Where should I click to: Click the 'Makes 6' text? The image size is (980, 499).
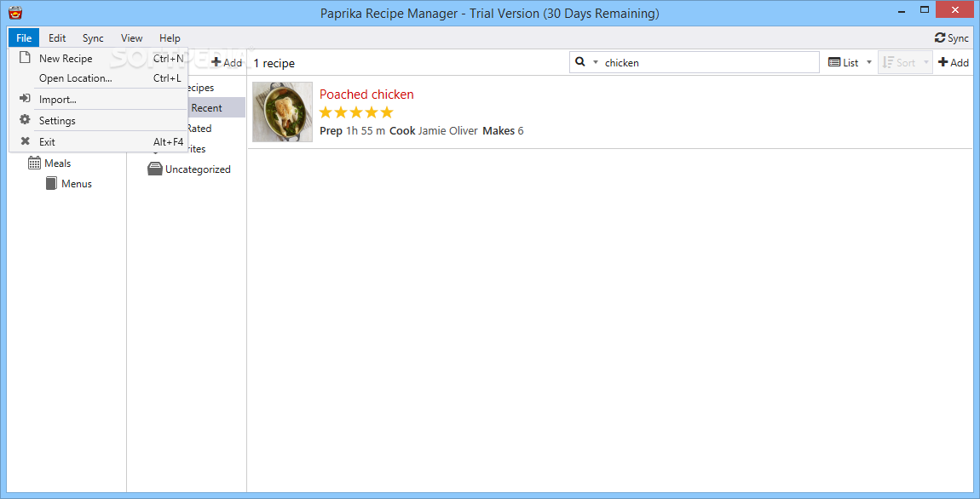pos(503,131)
